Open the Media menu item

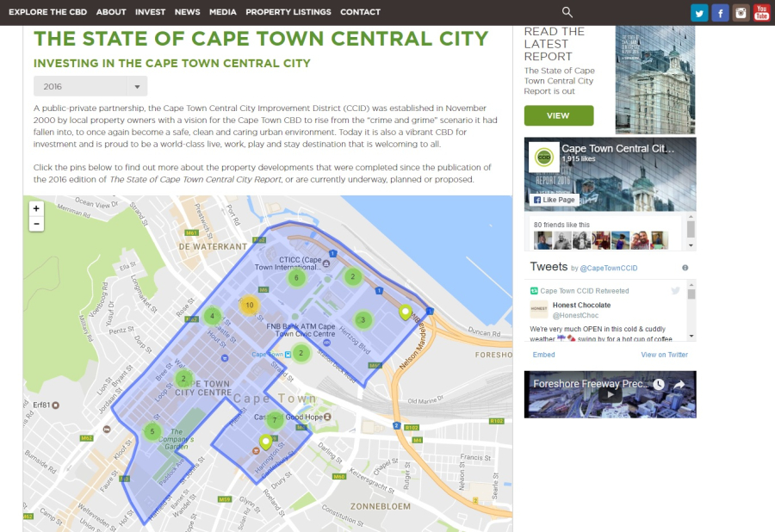click(x=223, y=12)
